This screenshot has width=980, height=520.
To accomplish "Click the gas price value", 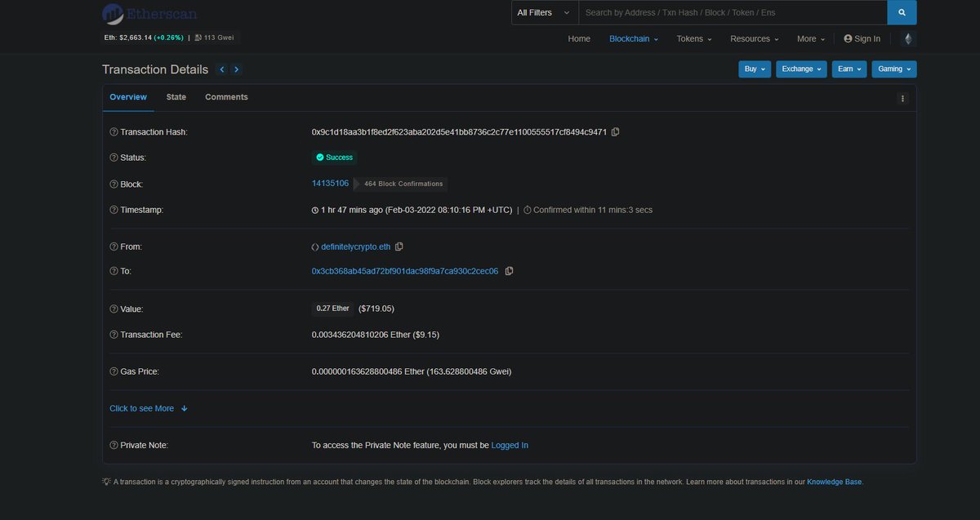I will point(412,371).
